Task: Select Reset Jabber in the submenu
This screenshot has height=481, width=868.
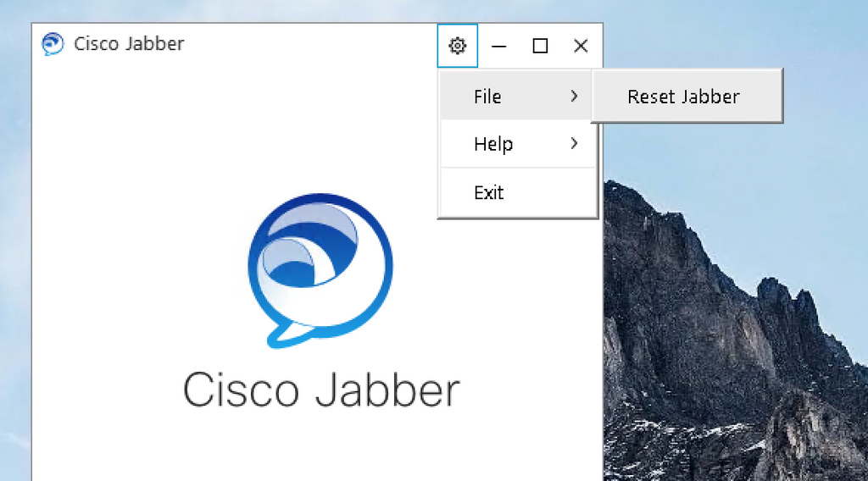Action: (x=683, y=97)
